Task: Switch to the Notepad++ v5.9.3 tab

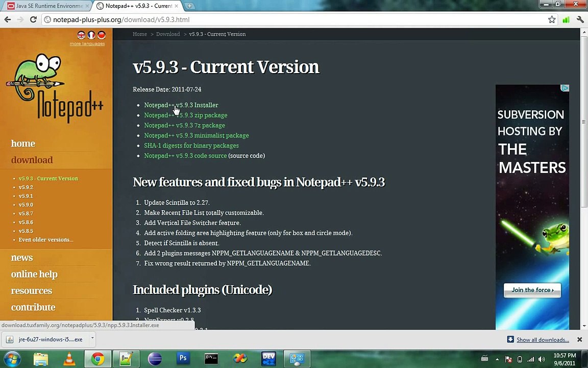Action: click(137, 6)
